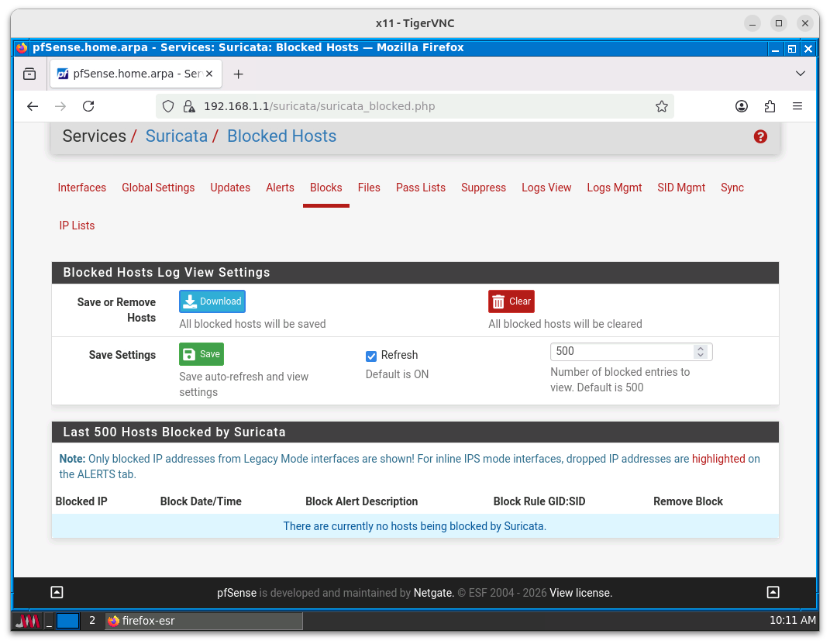Follow the Suricata breadcrumb link
830x644 pixels.
click(x=176, y=136)
